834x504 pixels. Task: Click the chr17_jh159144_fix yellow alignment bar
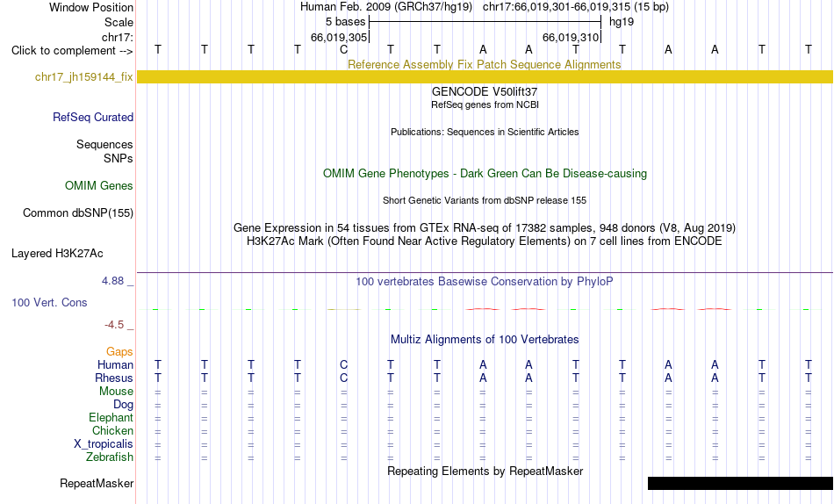pyautogui.click(x=485, y=76)
